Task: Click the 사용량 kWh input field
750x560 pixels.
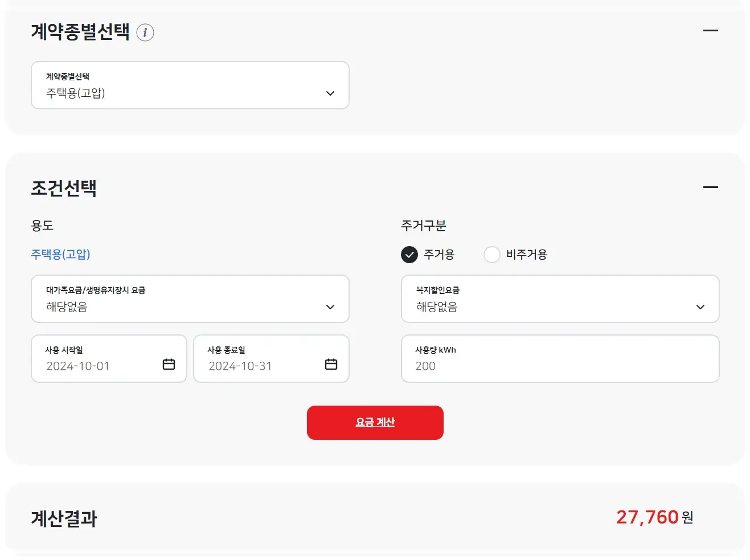Action: pos(560,359)
